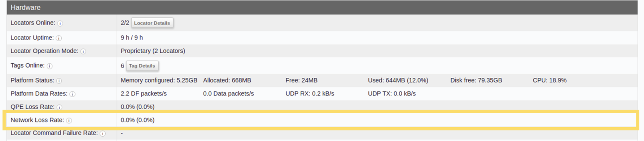This screenshot has width=644, height=141.
Task: Click info icon next to Locators Online
Action: [60, 23]
